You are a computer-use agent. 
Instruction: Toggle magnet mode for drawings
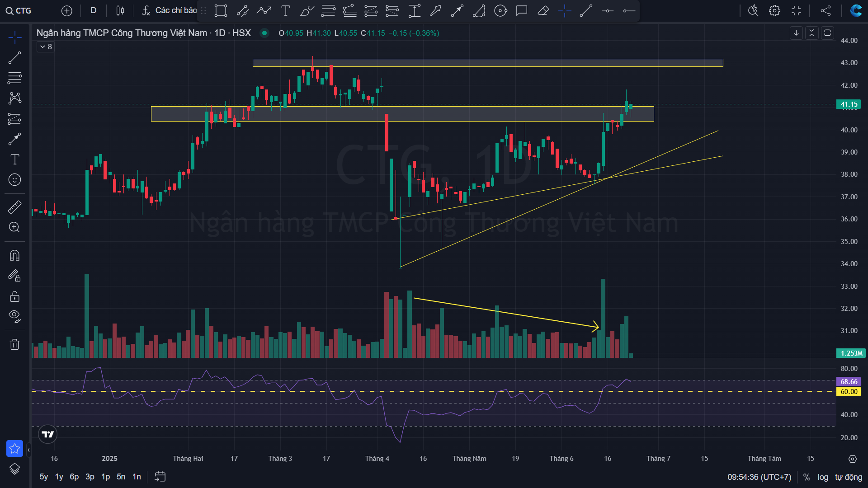click(14, 256)
